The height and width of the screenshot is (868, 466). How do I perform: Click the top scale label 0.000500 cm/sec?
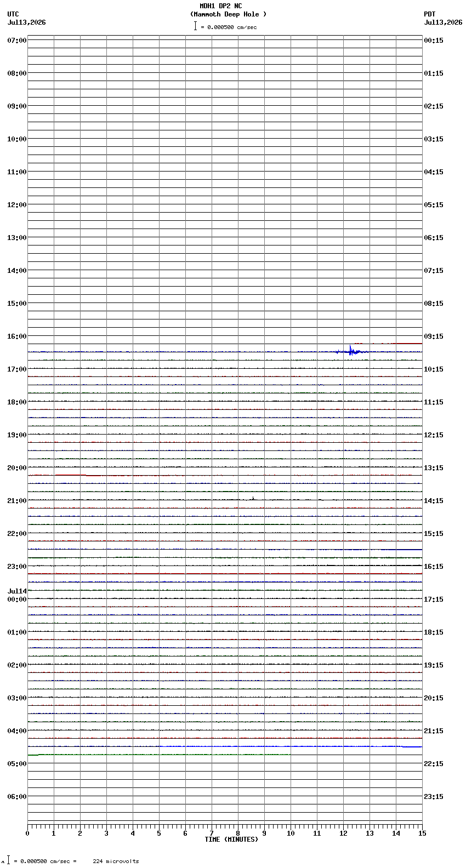click(232, 27)
